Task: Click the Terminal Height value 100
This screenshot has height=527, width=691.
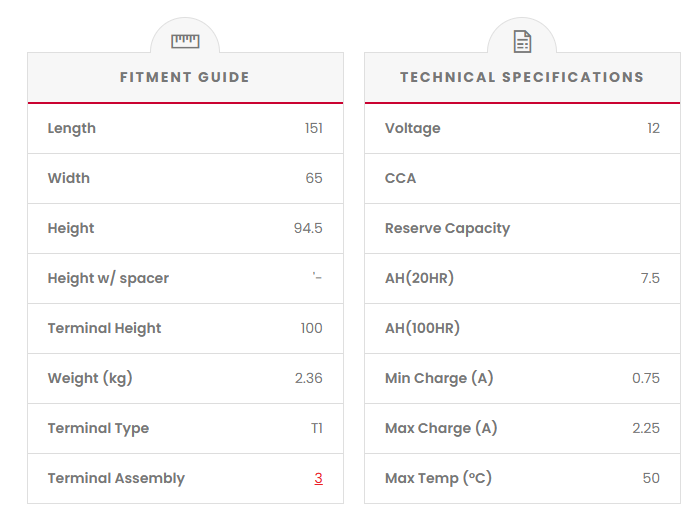Action: tap(311, 328)
